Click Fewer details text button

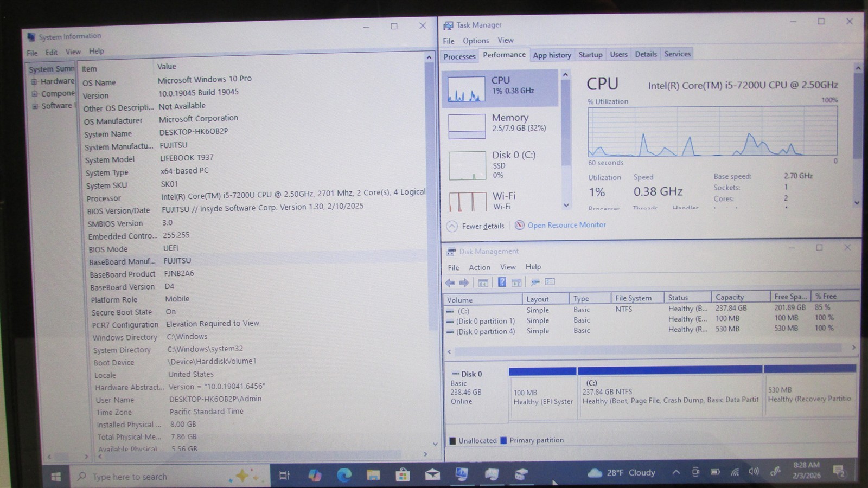483,226
